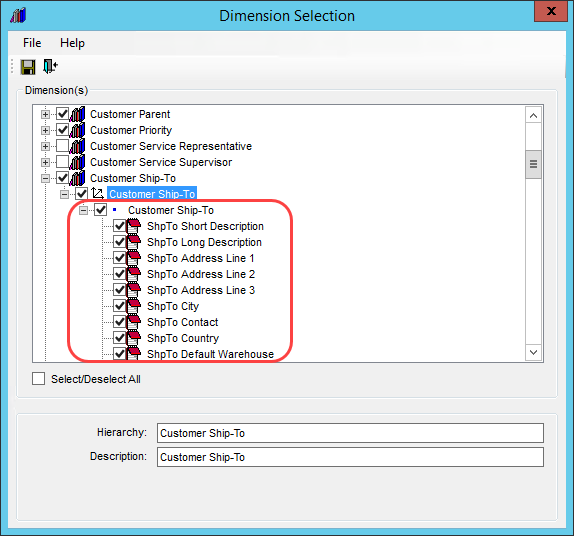
Task: Collapse the Customer Ship-To level node with blue dot
Action: pos(83,210)
